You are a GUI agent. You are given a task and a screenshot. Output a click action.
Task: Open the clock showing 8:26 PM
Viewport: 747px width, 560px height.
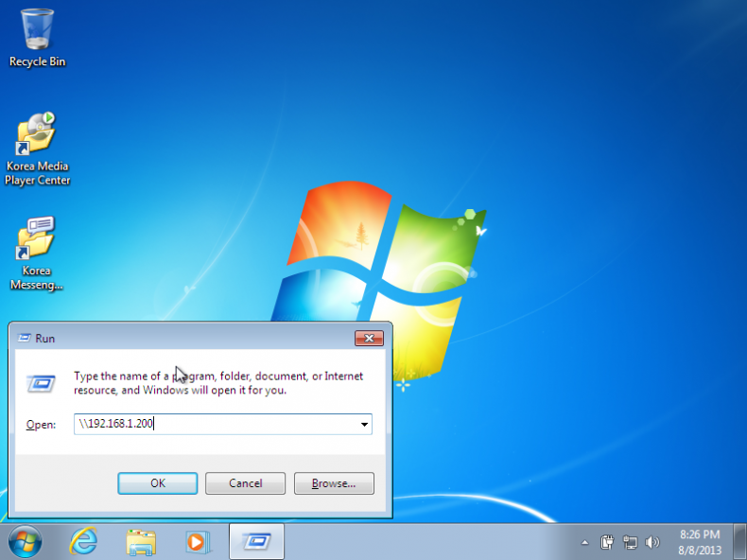tap(700, 542)
